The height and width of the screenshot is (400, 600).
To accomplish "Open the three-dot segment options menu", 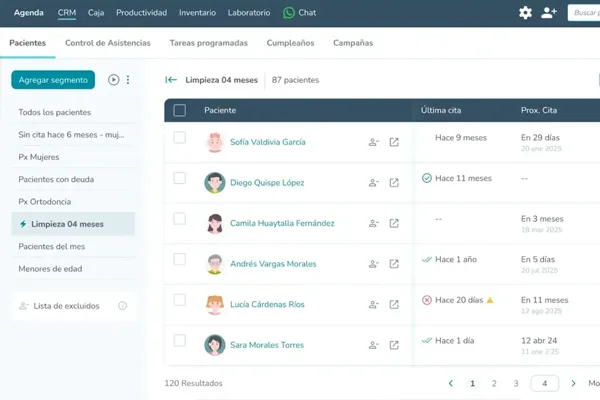I will (128, 80).
